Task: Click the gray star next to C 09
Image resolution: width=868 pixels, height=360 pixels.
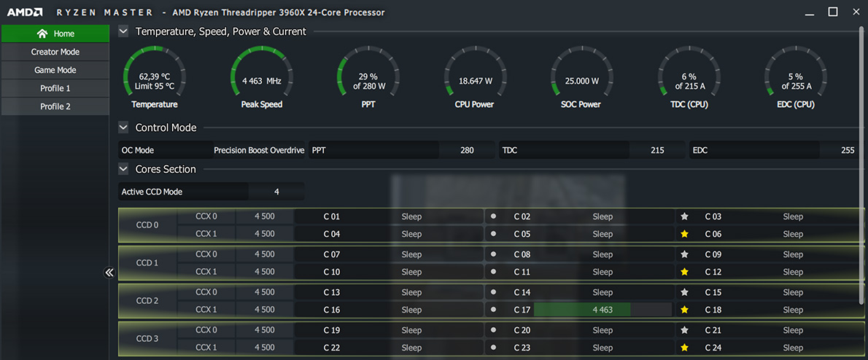Action: (x=684, y=254)
